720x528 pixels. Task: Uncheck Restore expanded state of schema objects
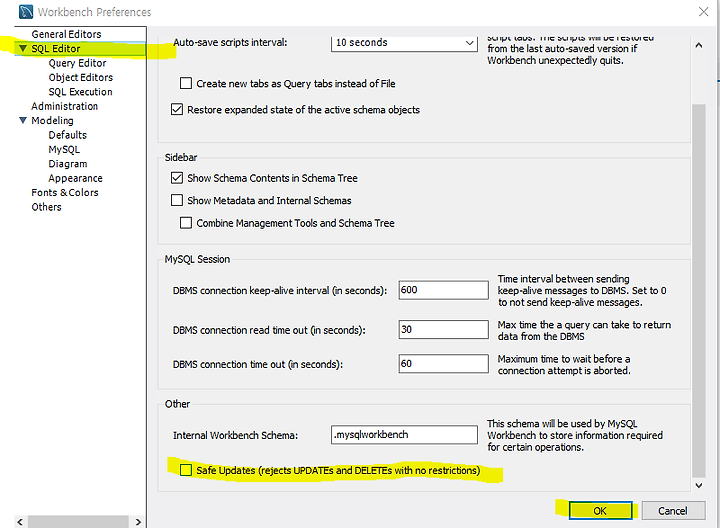[177, 110]
